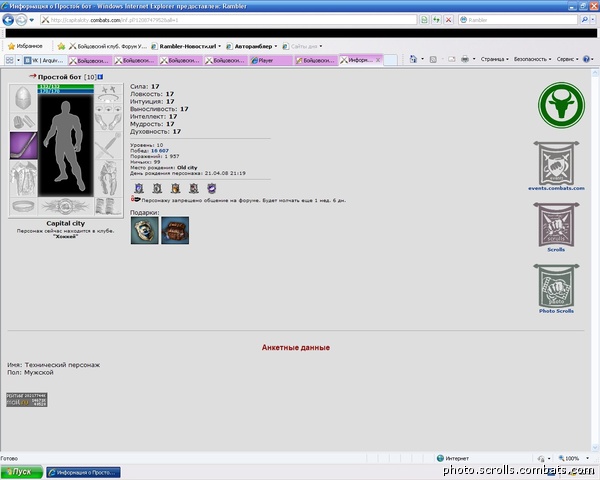
Task: Click the green health bar
Action: (66, 87)
